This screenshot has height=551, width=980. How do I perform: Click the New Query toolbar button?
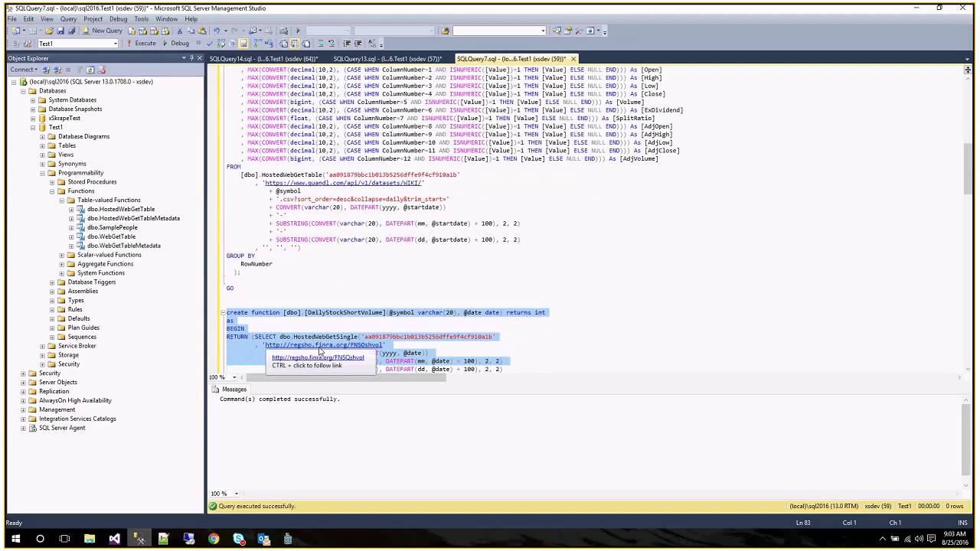click(x=103, y=31)
